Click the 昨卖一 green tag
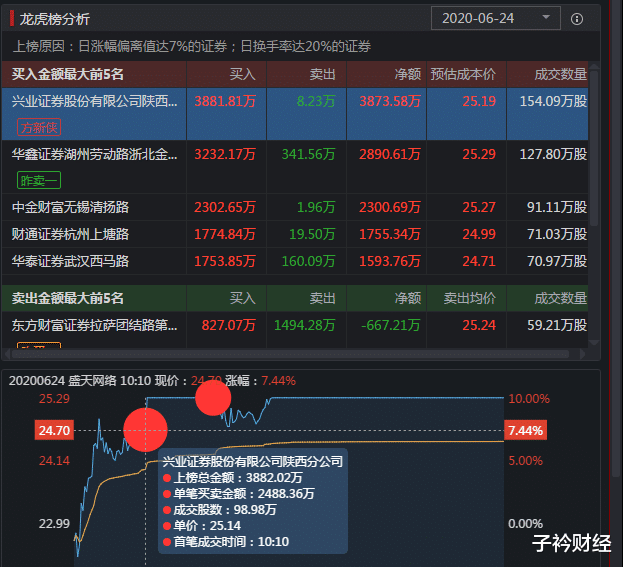The width and height of the screenshot is (623, 567). (39, 180)
